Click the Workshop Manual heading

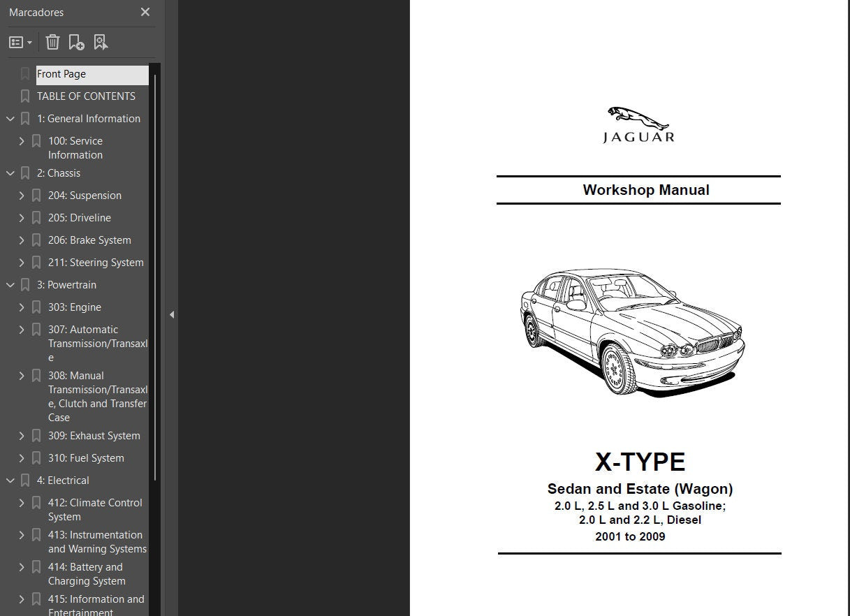pyautogui.click(x=646, y=190)
